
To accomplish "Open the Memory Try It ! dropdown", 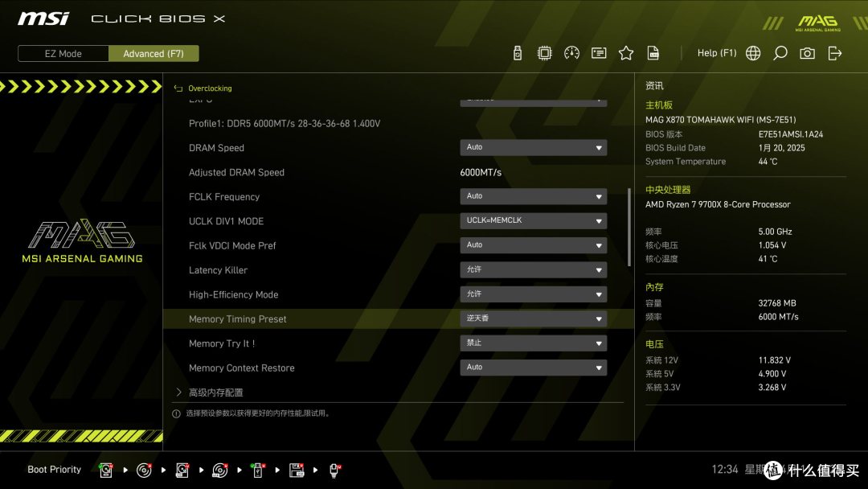I will [x=533, y=343].
